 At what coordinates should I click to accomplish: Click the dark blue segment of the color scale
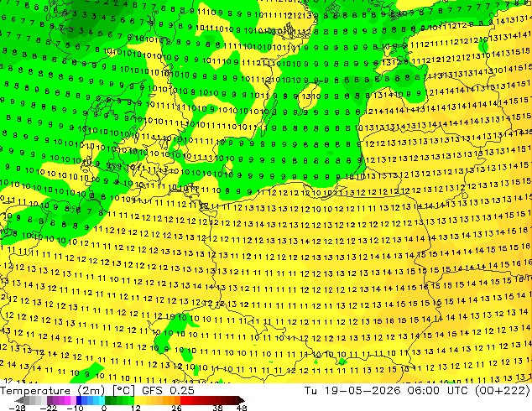tap(79, 400)
